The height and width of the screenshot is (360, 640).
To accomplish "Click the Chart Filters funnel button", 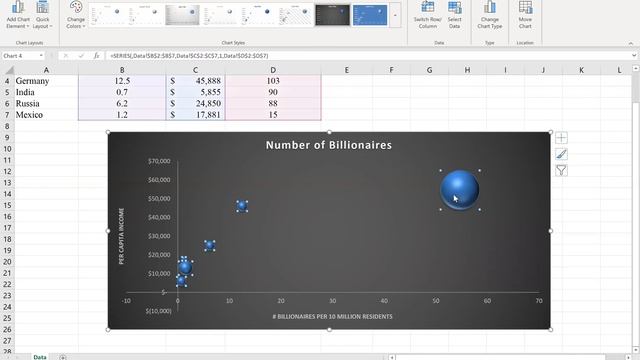I will pyautogui.click(x=561, y=170).
